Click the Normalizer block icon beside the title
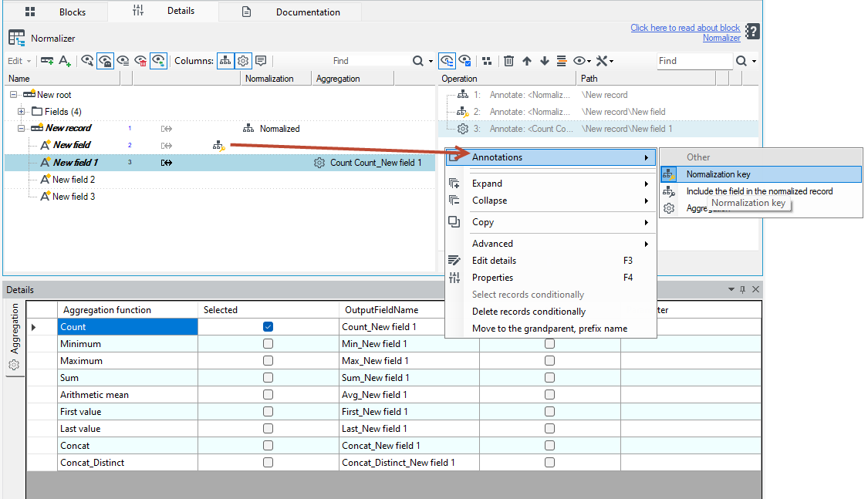 pyautogui.click(x=17, y=38)
